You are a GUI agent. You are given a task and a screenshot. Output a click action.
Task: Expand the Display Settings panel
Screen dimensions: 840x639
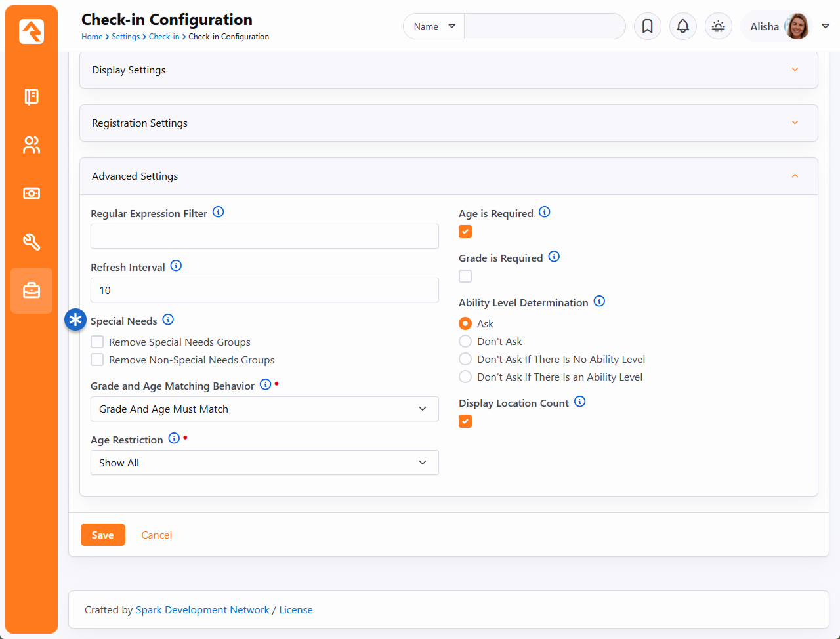(448, 70)
